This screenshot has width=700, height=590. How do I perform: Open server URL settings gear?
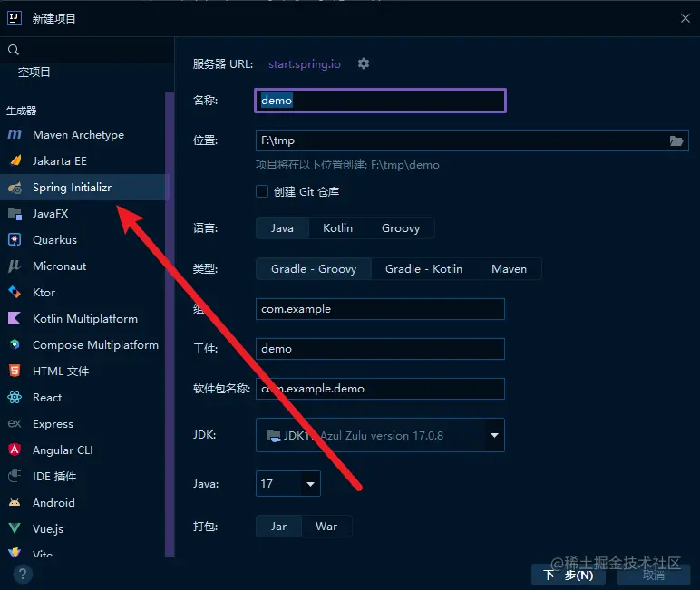[x=364, y=63]
